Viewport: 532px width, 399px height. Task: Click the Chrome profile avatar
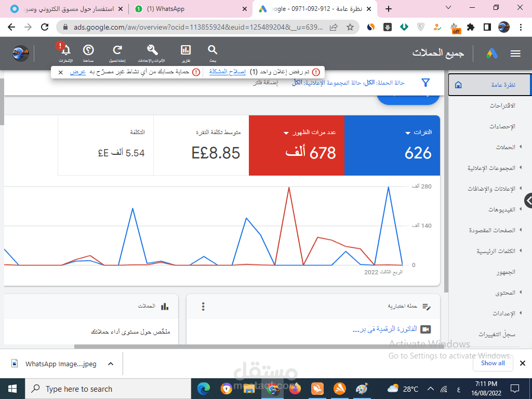pyautogui.click(x=504, y=27)
